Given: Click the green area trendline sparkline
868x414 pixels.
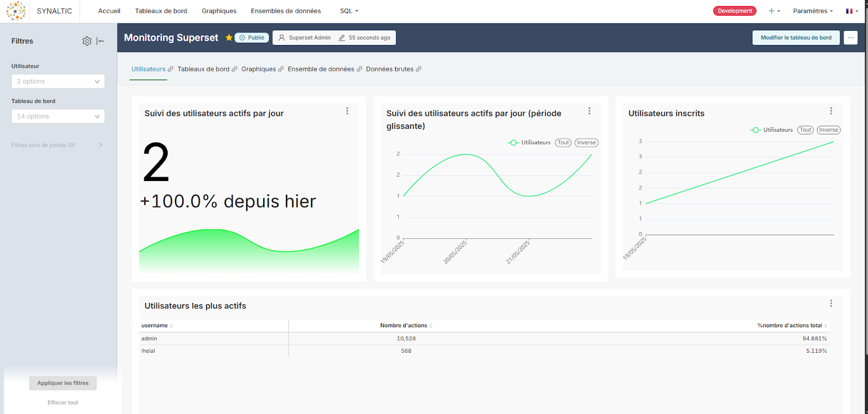Looking at the screenshot, I should (x=249, y=250).
